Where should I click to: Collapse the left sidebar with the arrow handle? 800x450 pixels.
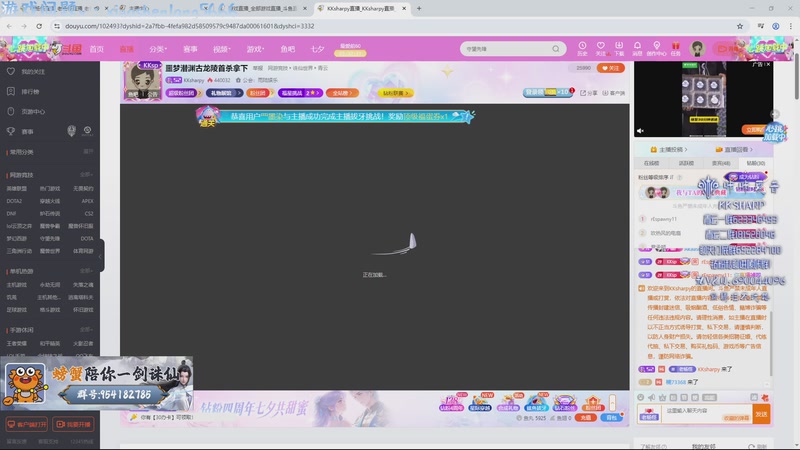[101, 256]
